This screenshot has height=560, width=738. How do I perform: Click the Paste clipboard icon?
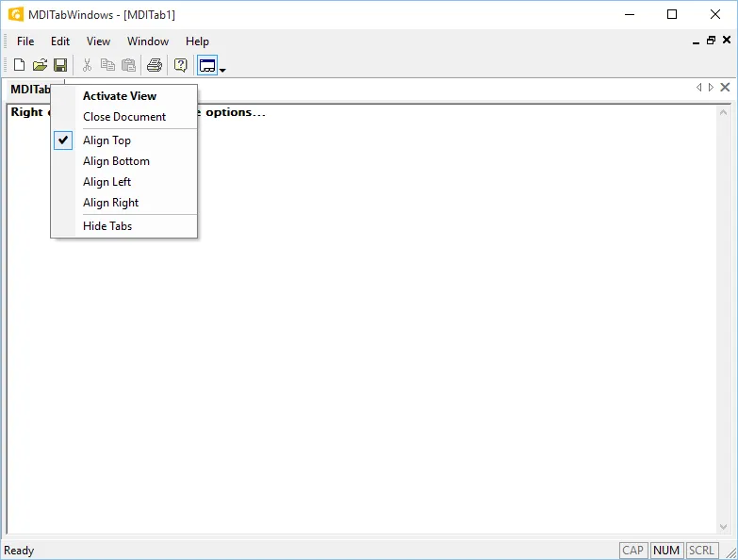coord(128,65)
